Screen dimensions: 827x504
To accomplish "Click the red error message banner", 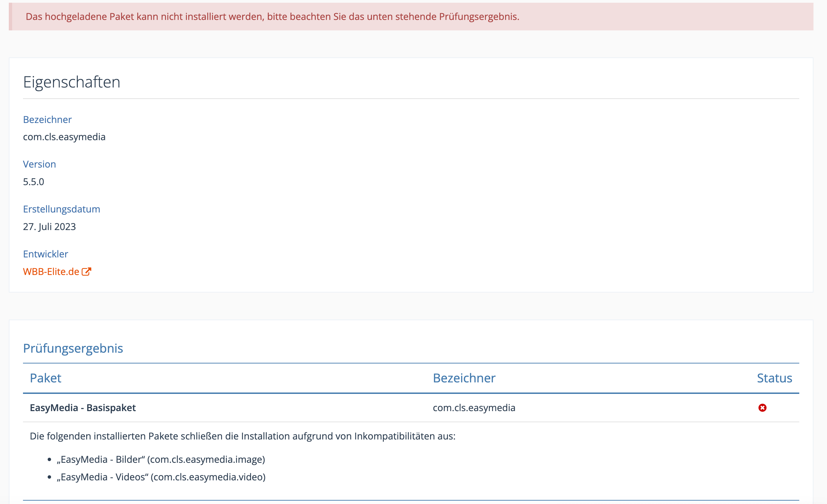I will 272,17.
